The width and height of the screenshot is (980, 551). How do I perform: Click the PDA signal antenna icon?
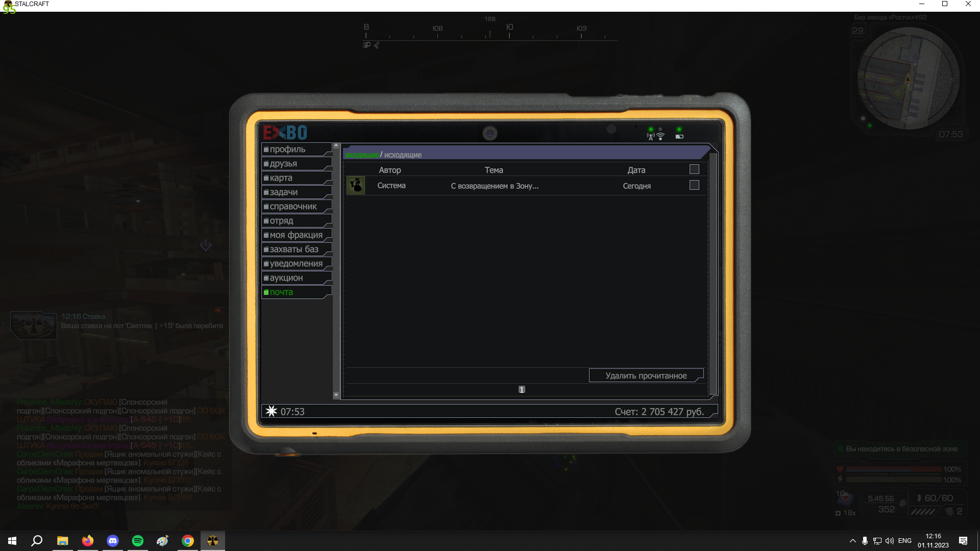point(651,136)
